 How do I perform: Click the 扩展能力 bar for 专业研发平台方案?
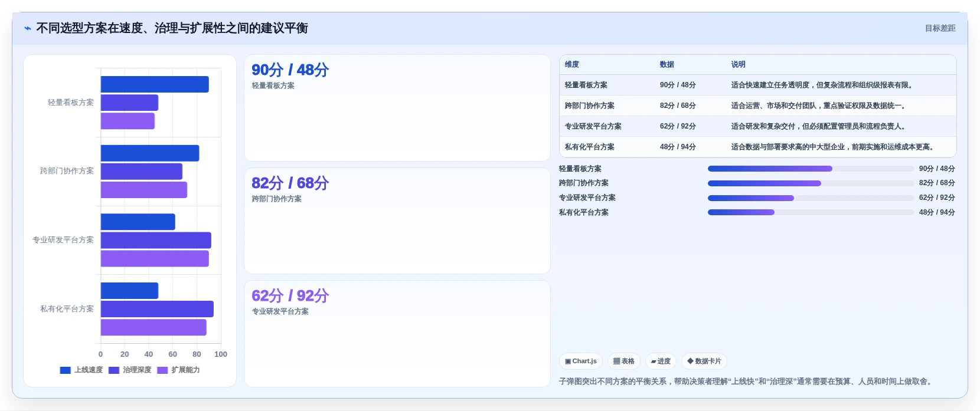click(x=155, y=258)
